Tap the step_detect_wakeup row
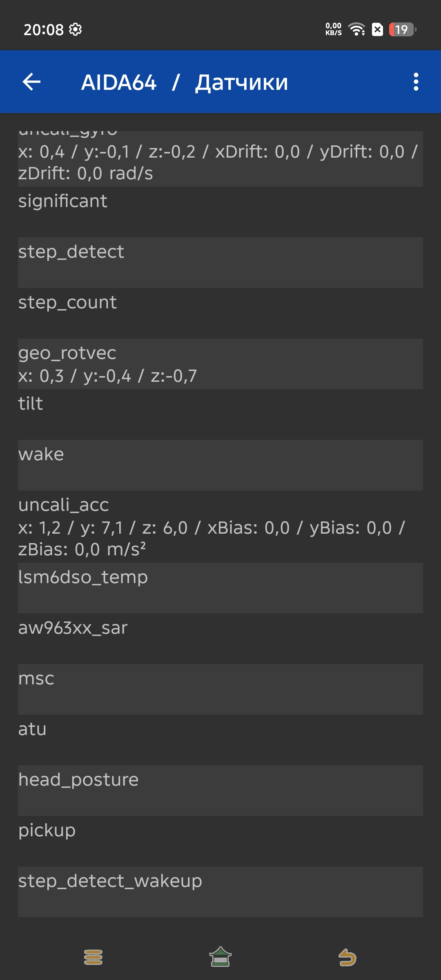Viewport: 441px width, 980px height. point(220,891)
